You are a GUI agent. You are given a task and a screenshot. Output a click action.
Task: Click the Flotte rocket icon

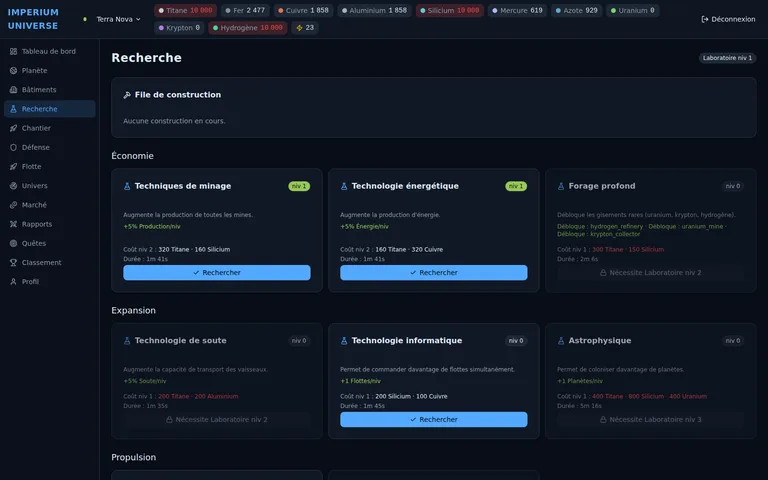click(x=13, y=167)
